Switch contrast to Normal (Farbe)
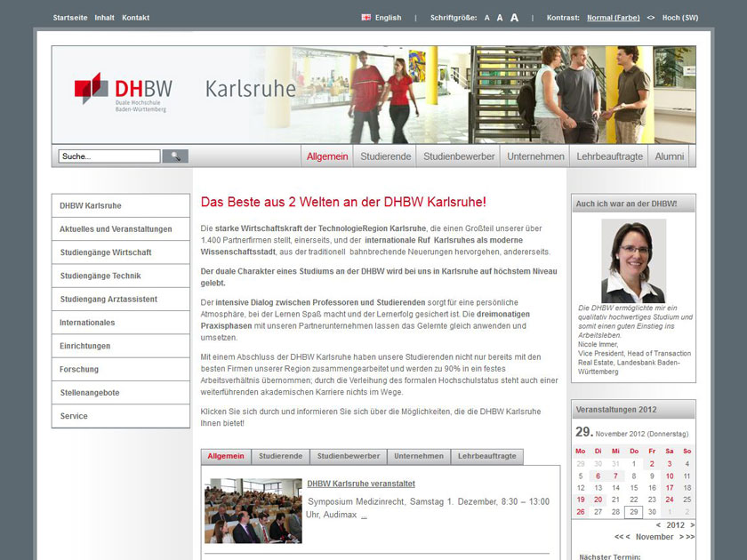 pos(613,18)
